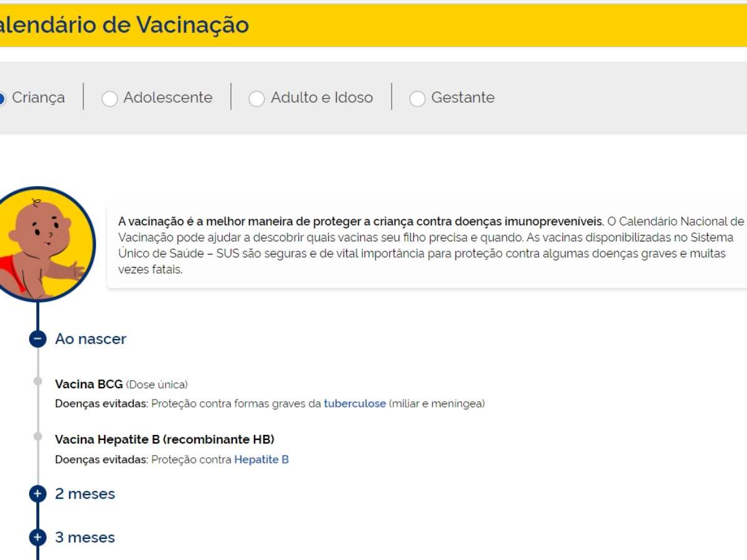Open the blue Hepatite B link

click(x=261, y=460)
